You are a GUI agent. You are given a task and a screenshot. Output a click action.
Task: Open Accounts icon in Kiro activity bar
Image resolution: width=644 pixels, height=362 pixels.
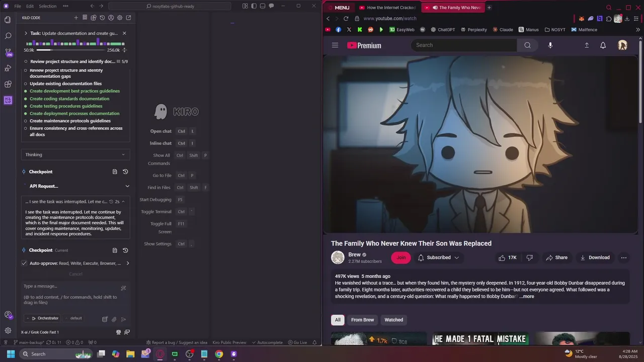pyautogui.click(x=8, y=315)
